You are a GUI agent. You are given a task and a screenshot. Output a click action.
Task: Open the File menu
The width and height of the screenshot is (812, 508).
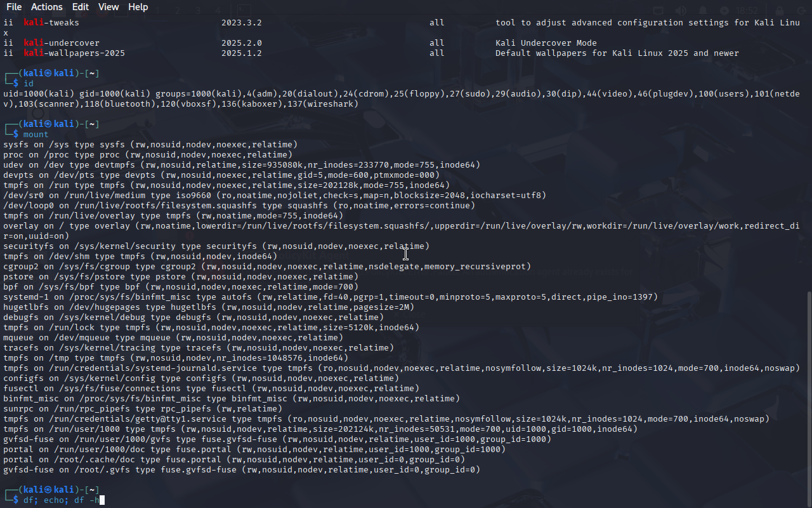(x=13, y=7)
